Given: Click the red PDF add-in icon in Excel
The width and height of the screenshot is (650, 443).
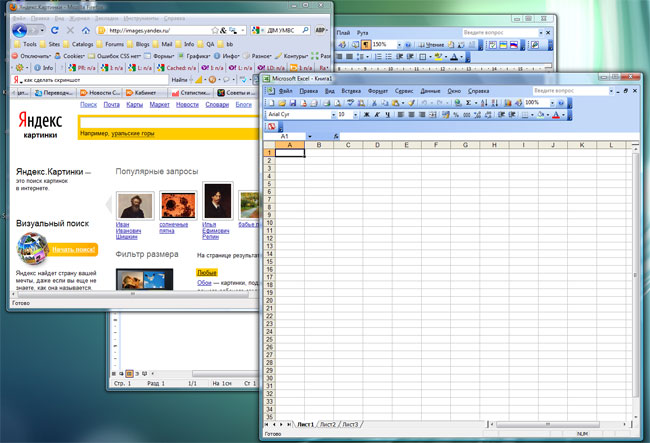Looking at the screenshot, I should (272, 126).
